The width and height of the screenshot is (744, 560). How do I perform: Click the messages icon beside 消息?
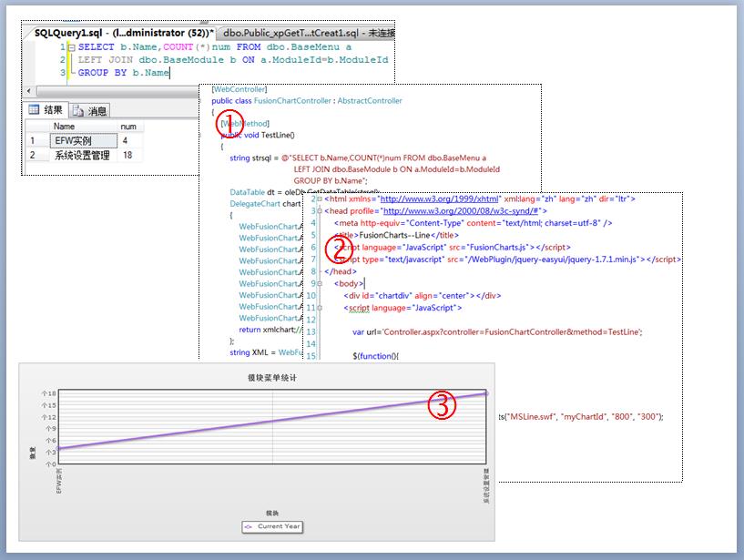pyautogui.click(x=78, y=111)
